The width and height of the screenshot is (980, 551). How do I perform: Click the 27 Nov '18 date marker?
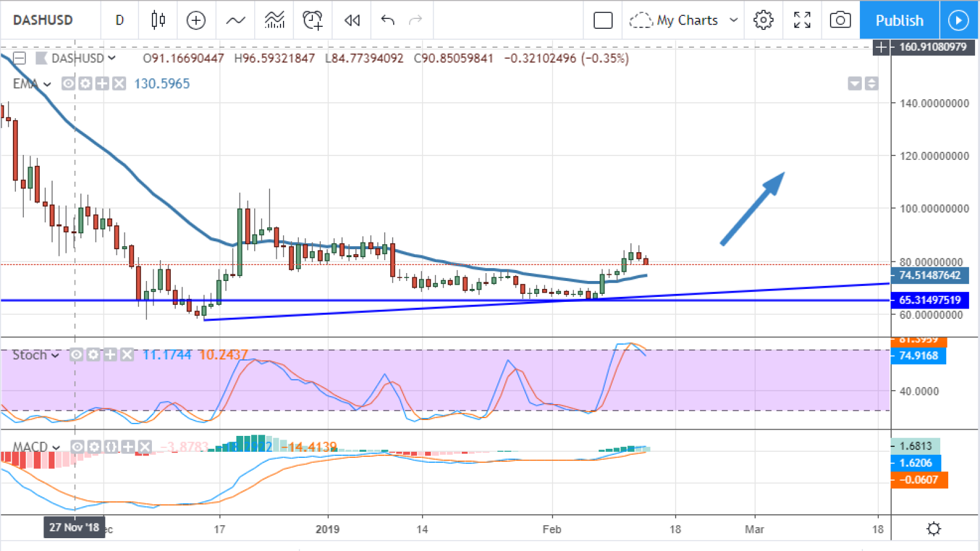point(74,527)
